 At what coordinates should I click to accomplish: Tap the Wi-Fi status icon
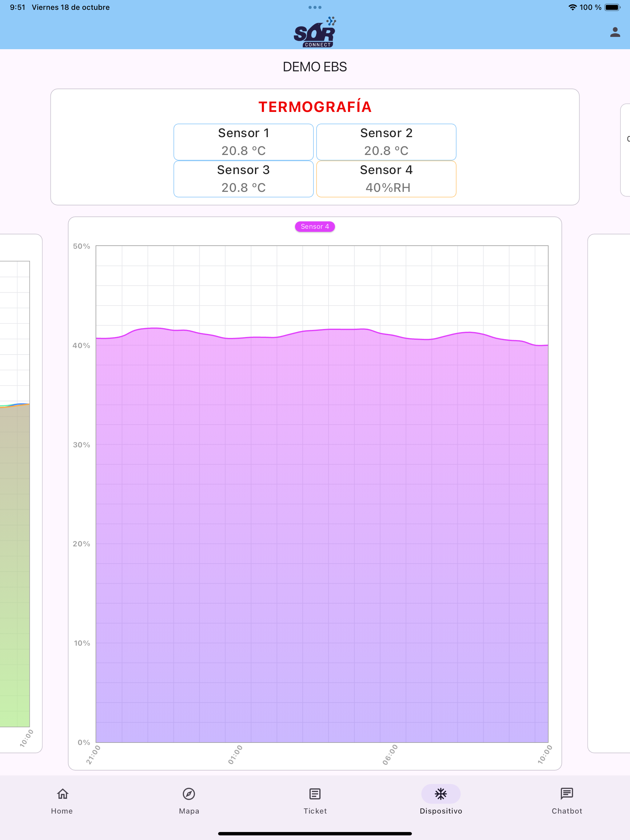click(572, 7)
